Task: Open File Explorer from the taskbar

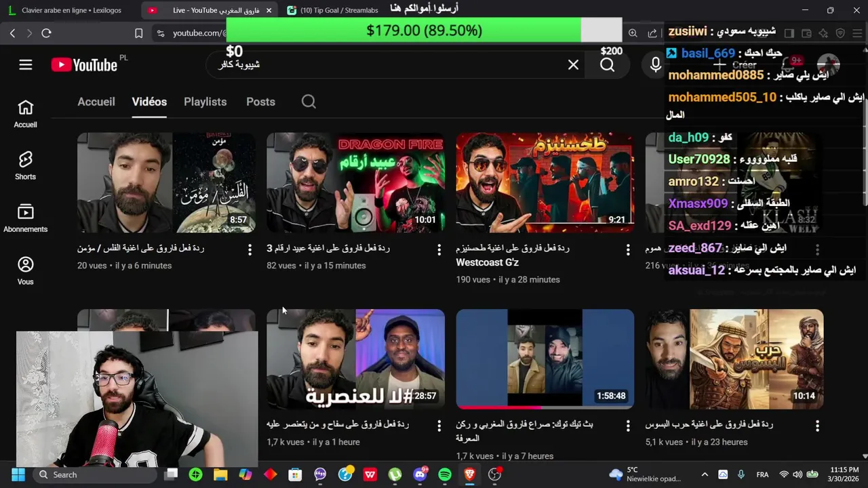Action: coord(220,474)
